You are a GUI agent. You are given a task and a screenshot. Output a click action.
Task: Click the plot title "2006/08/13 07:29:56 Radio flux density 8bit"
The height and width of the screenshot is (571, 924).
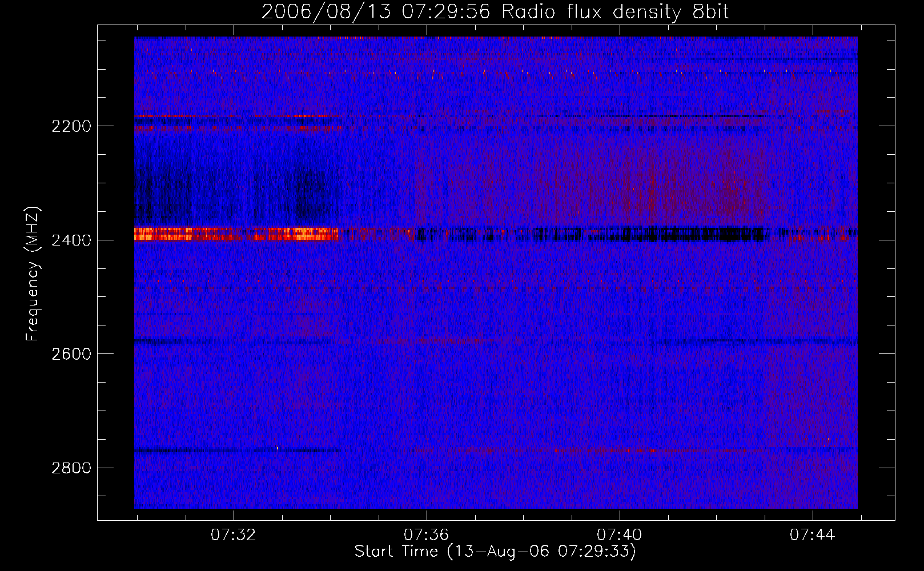tap(495, 11)
